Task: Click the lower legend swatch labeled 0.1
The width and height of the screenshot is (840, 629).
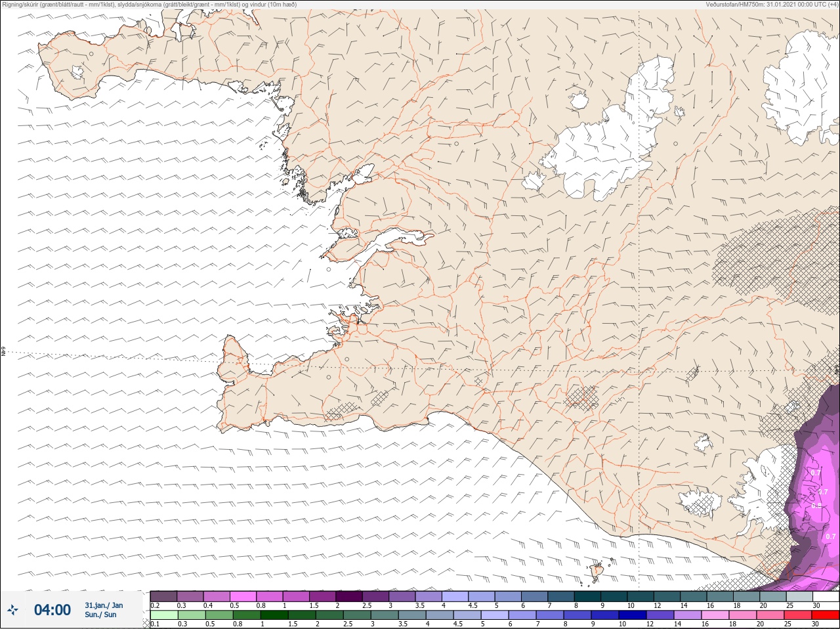Action: click(163, 615)
